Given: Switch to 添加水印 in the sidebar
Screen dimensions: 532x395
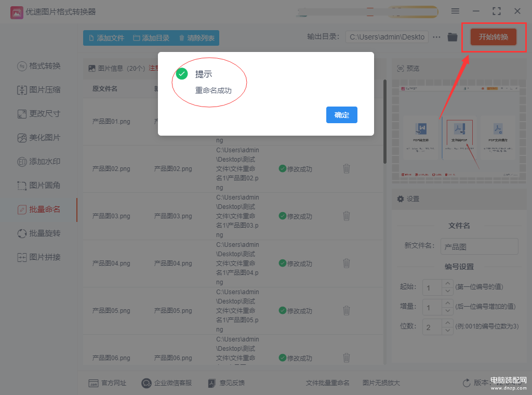Looking at the screenshot, I should tap(38, 162).
